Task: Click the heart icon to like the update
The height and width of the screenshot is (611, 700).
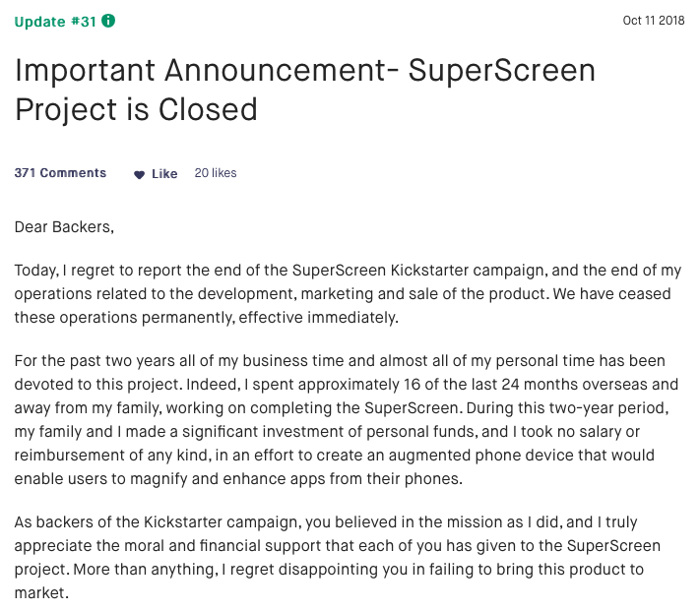Action: point(140,174)
